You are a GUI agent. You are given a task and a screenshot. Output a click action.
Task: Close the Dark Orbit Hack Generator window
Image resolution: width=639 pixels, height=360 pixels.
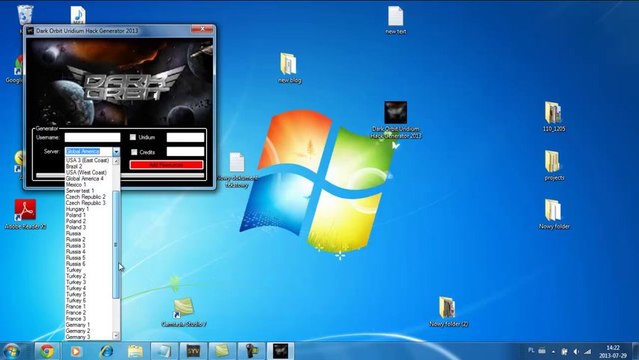pos(202,29)
